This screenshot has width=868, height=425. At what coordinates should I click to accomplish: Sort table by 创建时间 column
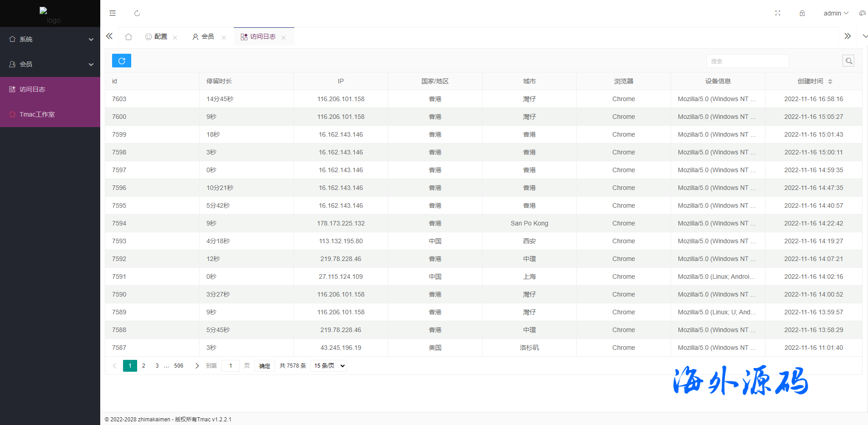830,82
